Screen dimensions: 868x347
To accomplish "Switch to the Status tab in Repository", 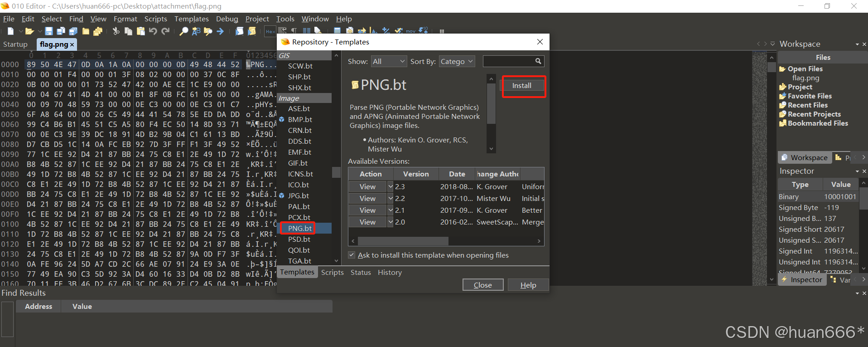I will pos(361,272).
